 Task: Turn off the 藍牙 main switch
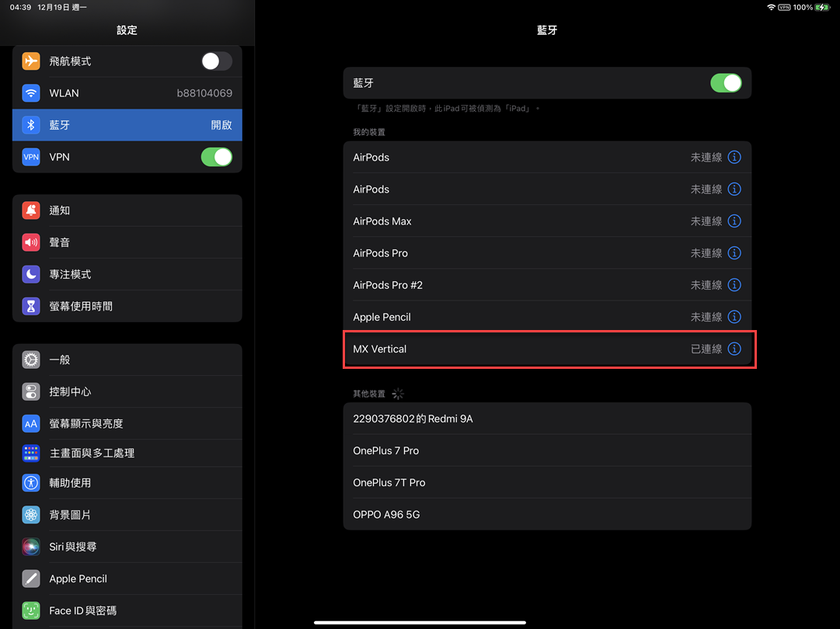[x=726, y=83]
